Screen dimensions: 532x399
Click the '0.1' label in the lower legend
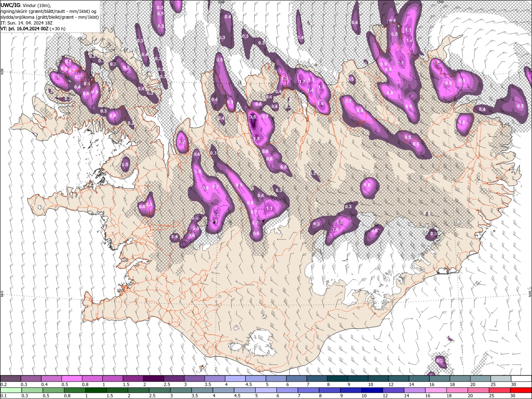pos(4,396)
